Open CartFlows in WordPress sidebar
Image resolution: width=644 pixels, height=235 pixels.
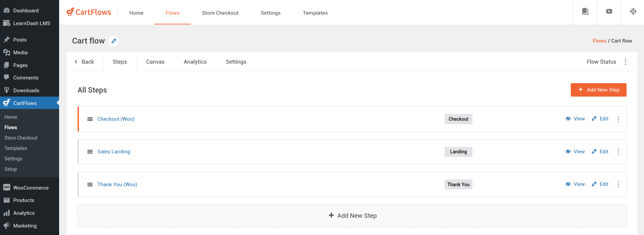click(30, 103)
